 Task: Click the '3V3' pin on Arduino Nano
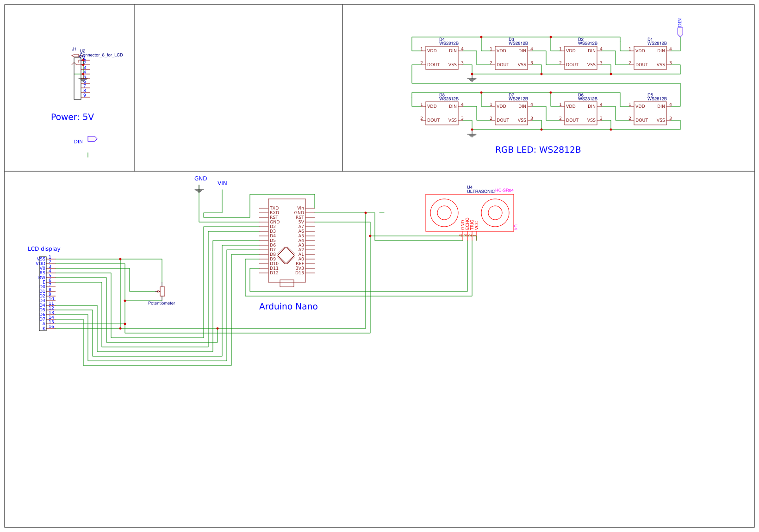coord(300,268)
